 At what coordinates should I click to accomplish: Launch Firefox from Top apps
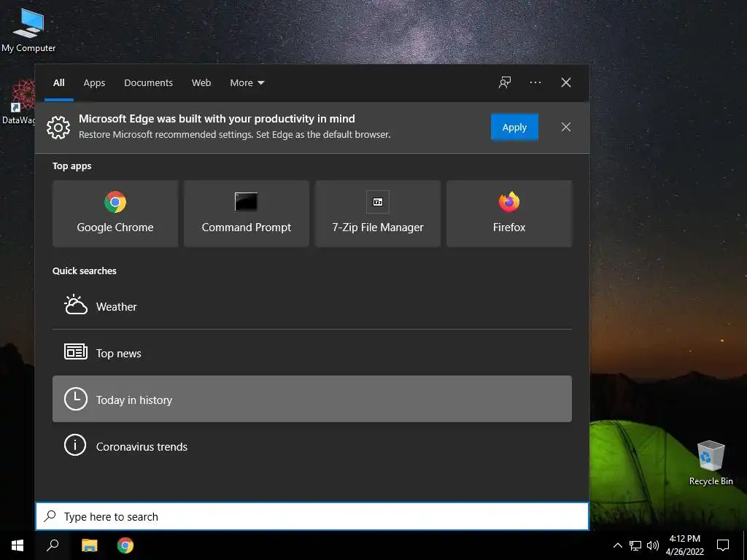click(508, 214)
